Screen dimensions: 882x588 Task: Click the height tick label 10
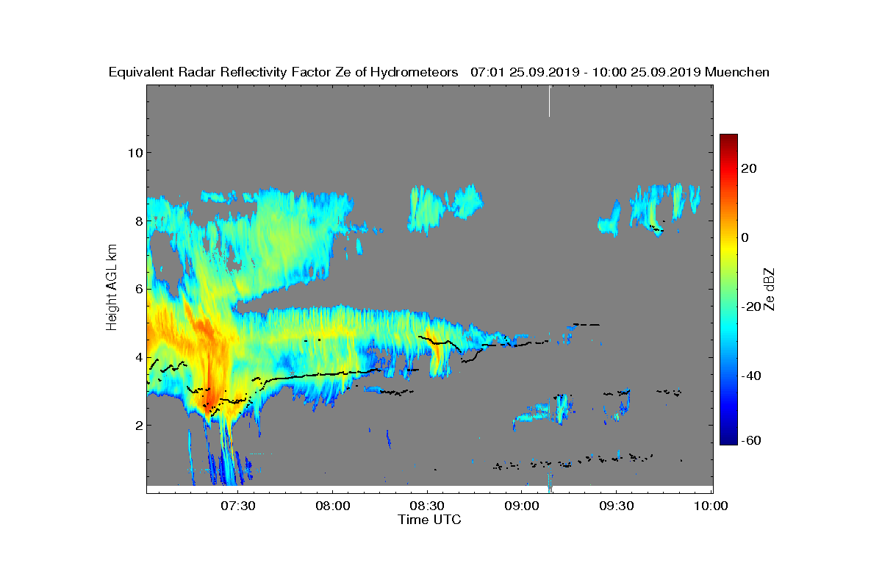pos(135,152)
